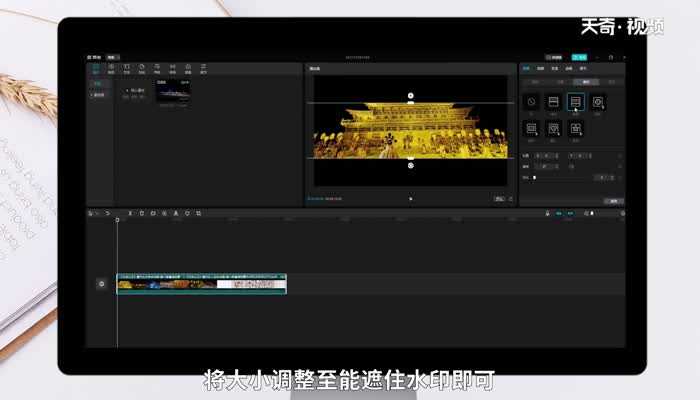Screen dimensions: 700x400
Task: Click the Import media button
Action: point(135,92)
